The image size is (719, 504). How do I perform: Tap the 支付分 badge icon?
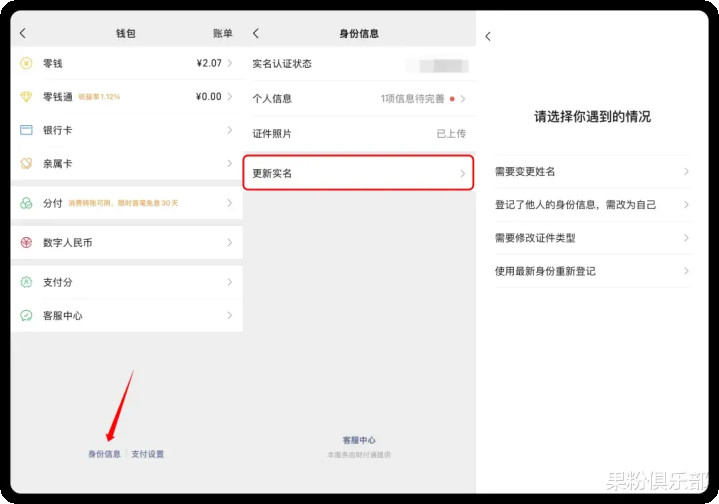[x=26, y=282]
